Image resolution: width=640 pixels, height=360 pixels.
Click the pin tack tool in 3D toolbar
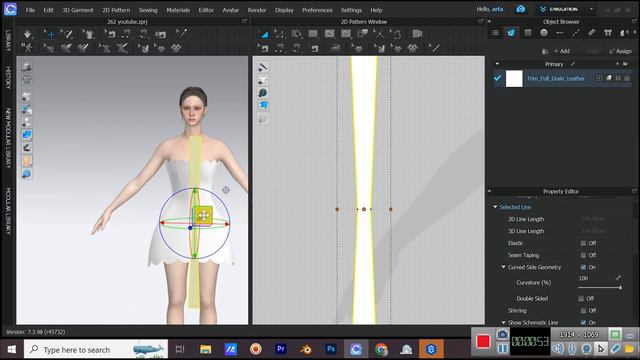(182, 33)
